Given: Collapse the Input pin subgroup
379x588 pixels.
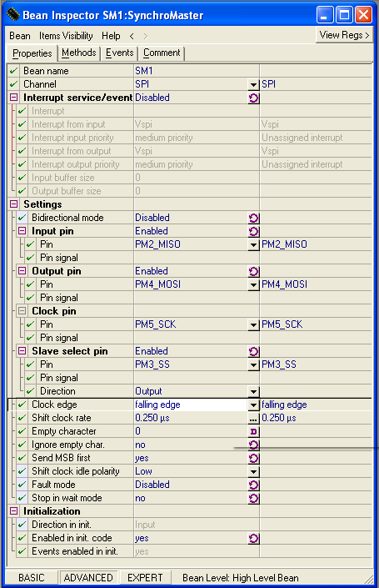Looking at the screenshot, I should (x=22, y=231).
